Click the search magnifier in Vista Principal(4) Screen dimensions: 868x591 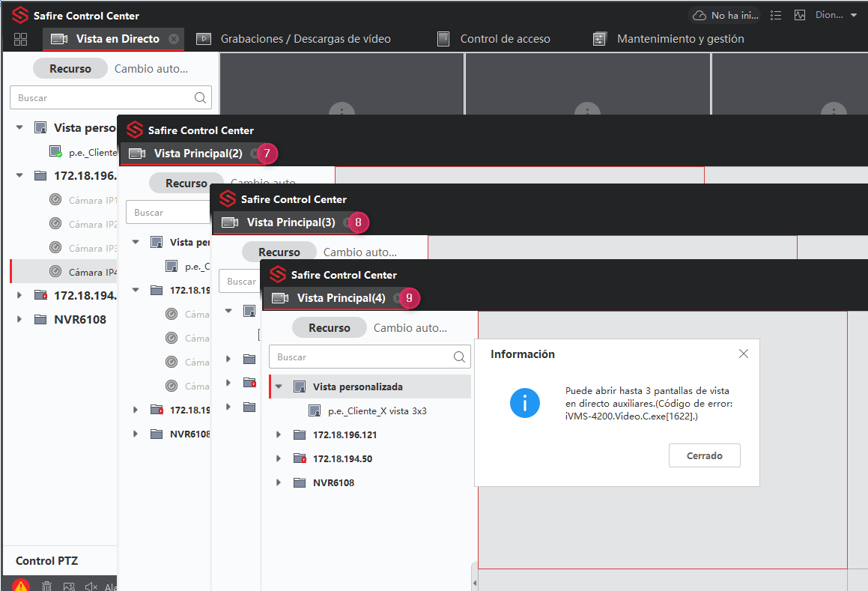click(x=460, y=357)
